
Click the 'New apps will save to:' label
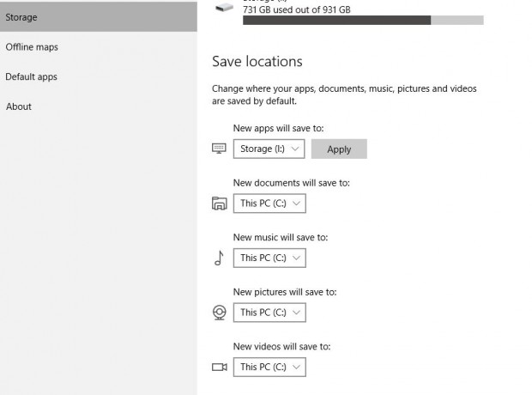tap(278, 129)
